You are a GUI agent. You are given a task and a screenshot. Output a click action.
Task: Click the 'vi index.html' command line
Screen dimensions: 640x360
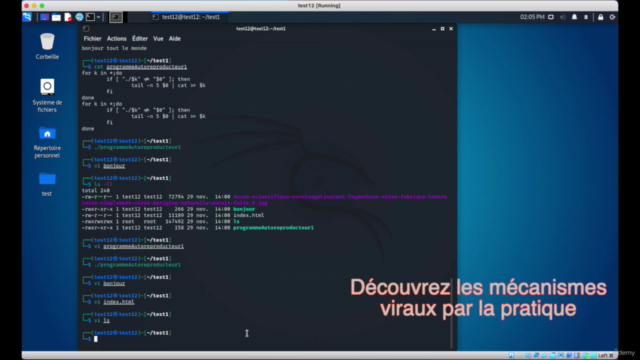tap(114, 302)
